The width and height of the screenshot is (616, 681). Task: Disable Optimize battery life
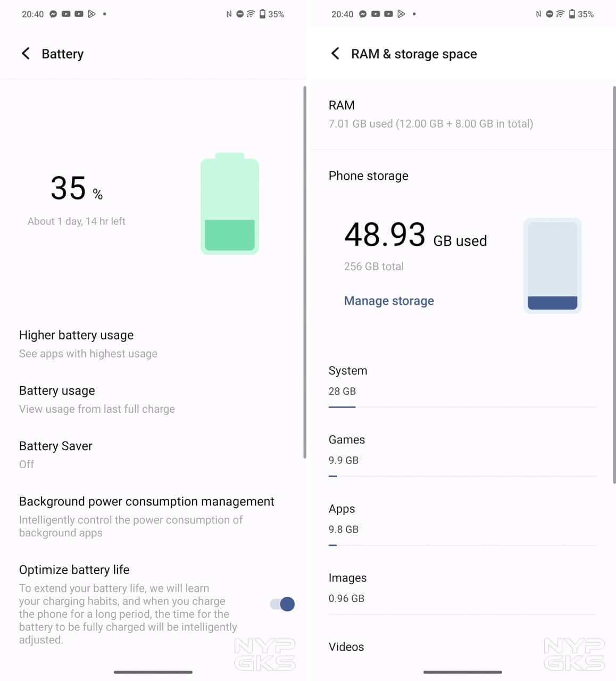click(x=281, y=604)
